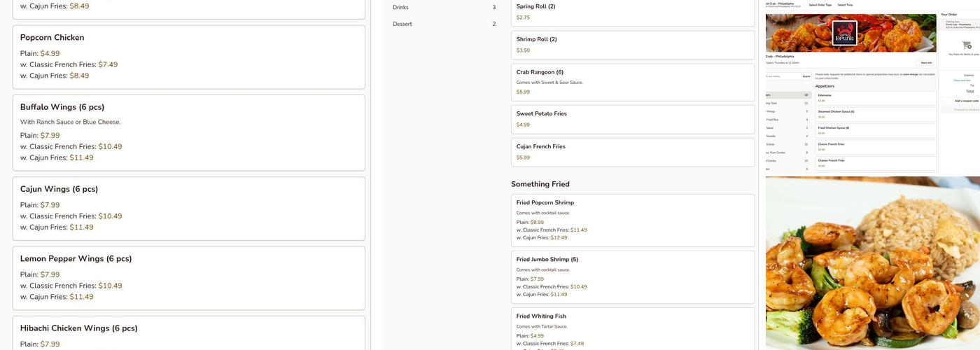Click Add a coupon code button
Image resolution: width=980 pixels, height=350 pixels.
[x=967, y=101]
